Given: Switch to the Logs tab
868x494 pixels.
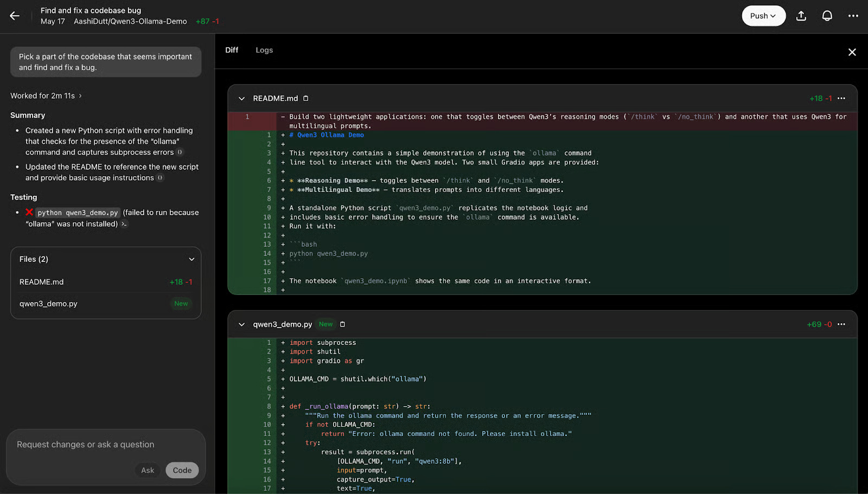Looking at the screenshot, I should (264, 50).
